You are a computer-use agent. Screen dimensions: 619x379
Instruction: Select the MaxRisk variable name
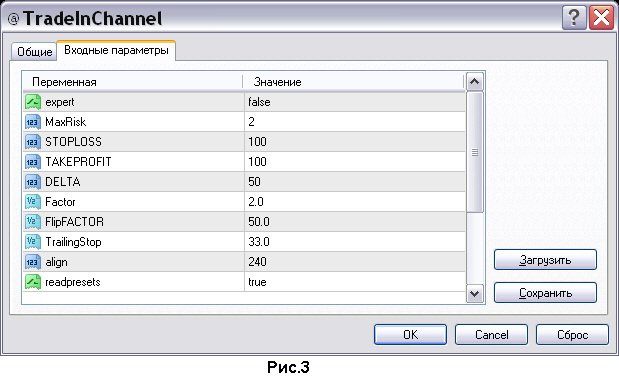point(66,122)
